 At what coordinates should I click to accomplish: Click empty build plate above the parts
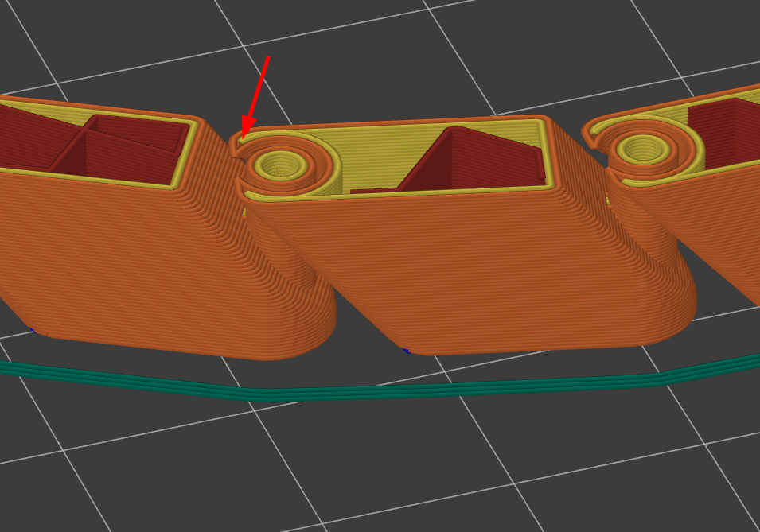coord(398,48)
